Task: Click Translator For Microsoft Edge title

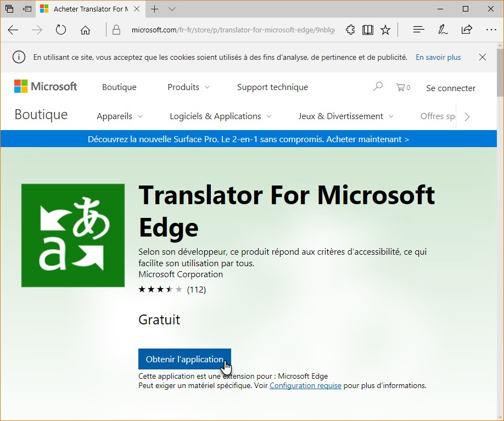Action: [x=287, y=211]
